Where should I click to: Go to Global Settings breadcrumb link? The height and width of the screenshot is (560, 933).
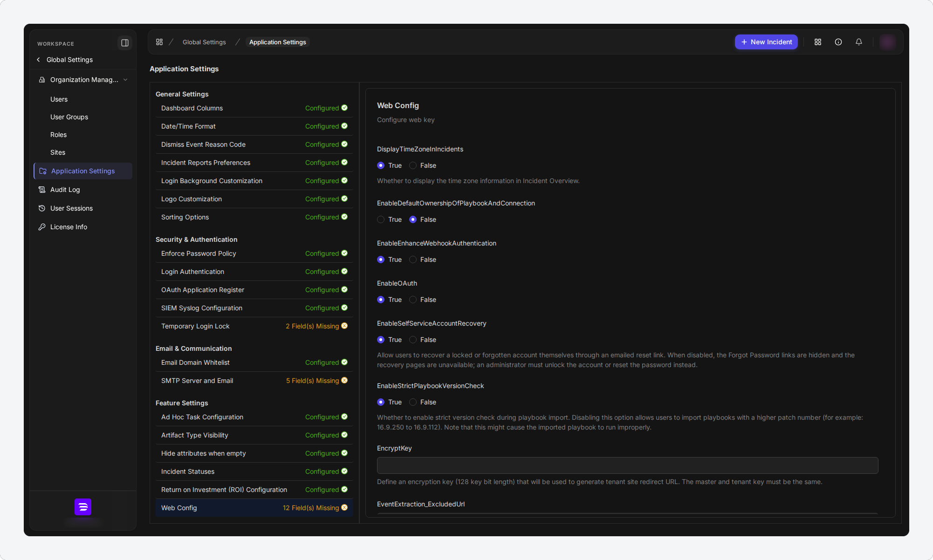click(204, 42)
